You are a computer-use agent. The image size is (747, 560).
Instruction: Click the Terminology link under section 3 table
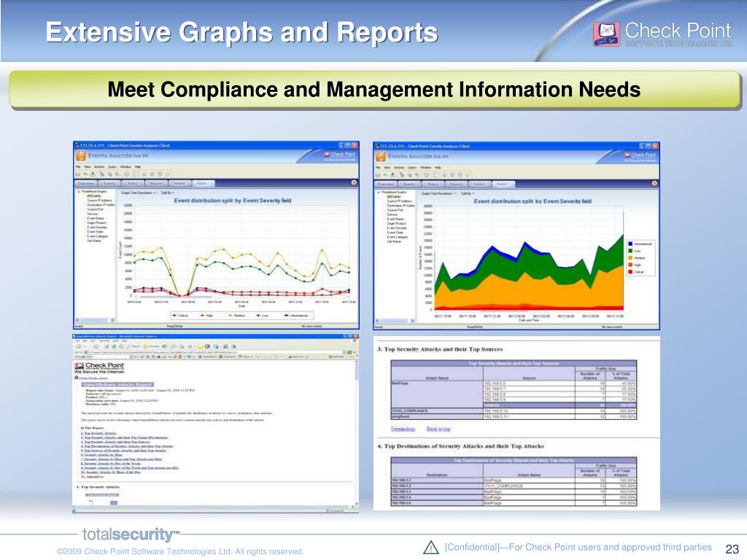[403, 429]
